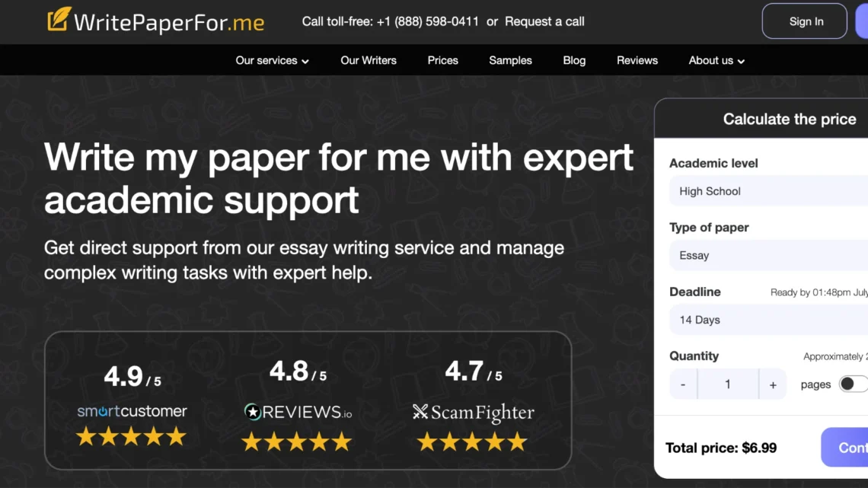
Task: Expand the About us dropdown
Action: [x=716, y=60]
